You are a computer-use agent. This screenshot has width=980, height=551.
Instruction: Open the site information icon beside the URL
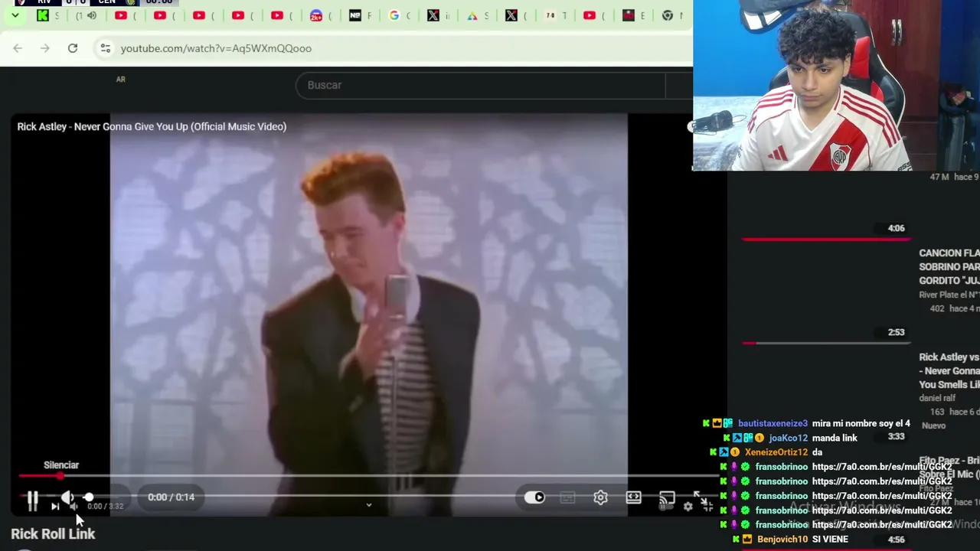point(106,48)
